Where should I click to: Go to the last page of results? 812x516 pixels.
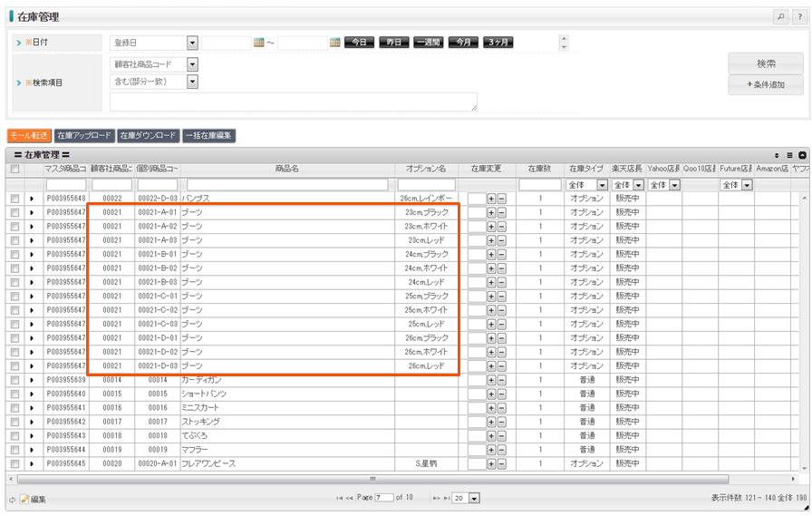(445, 498)
